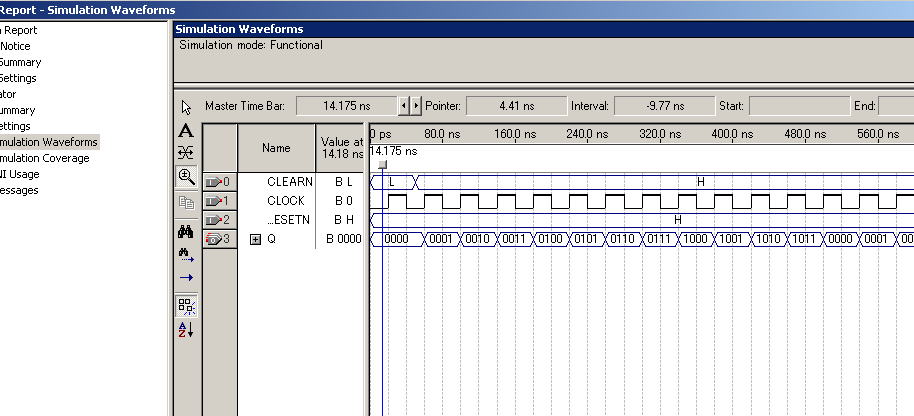914x416 pixels.
Task: Click the master time bar handle marker
Action: pos(382,165)
